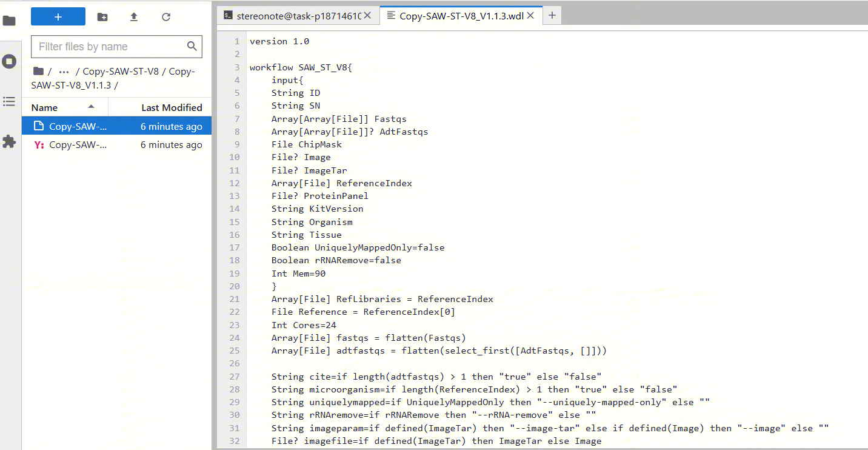Click the text file icon on wdl tab
This screenshot has width=868, height=450.
tap(391, 16)
